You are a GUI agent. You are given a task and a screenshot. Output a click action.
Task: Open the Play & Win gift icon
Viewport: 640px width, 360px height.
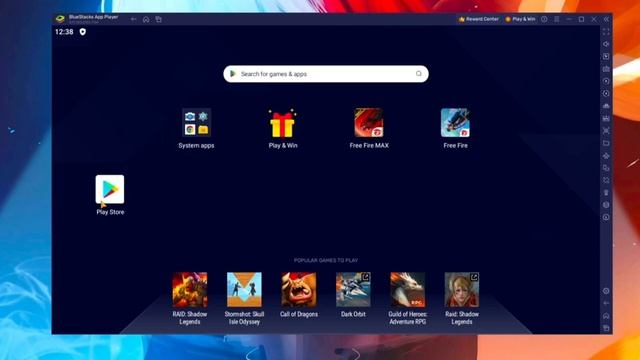[282, 123]
